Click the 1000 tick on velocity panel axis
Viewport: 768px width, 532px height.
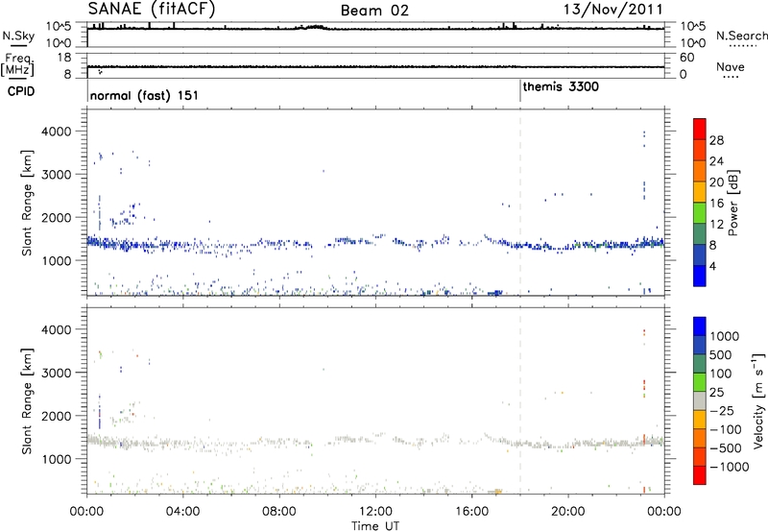(56, 459)
